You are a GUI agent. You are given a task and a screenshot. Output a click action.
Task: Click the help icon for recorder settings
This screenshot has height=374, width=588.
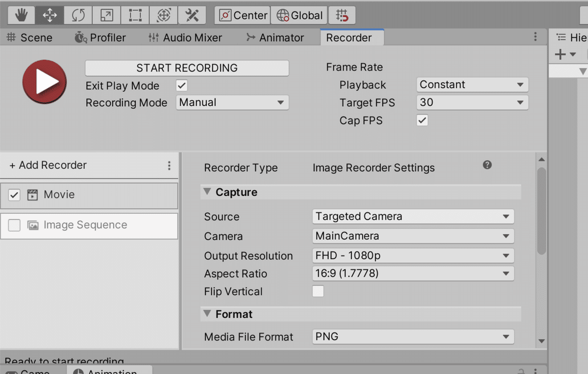[x=487, y=165]
